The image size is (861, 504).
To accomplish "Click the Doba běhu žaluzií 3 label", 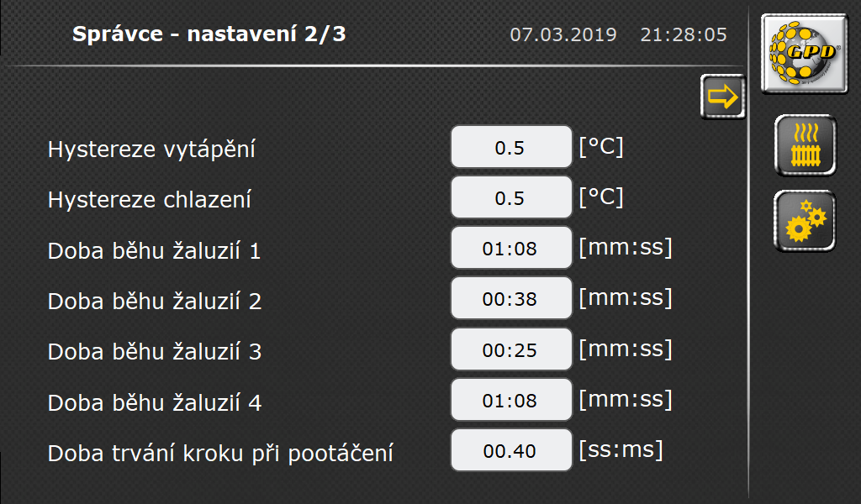I will [155, 351].
